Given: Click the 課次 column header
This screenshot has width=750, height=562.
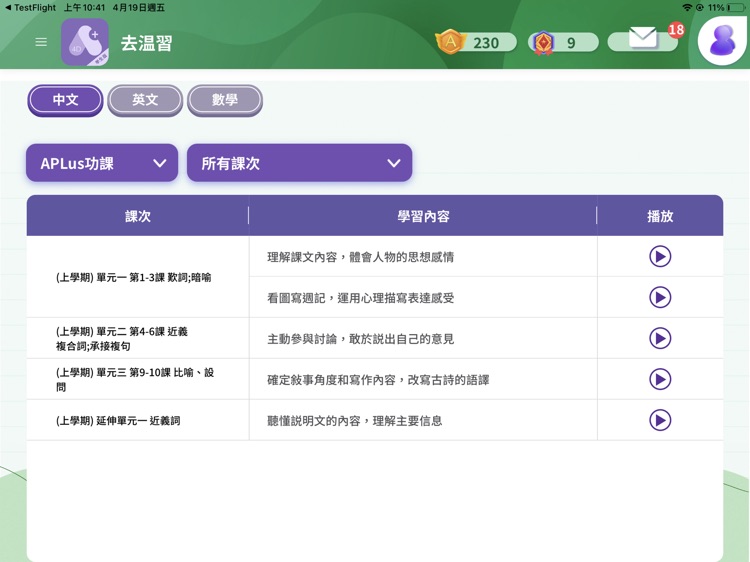Looking at the screenshot, I should 138,216.
